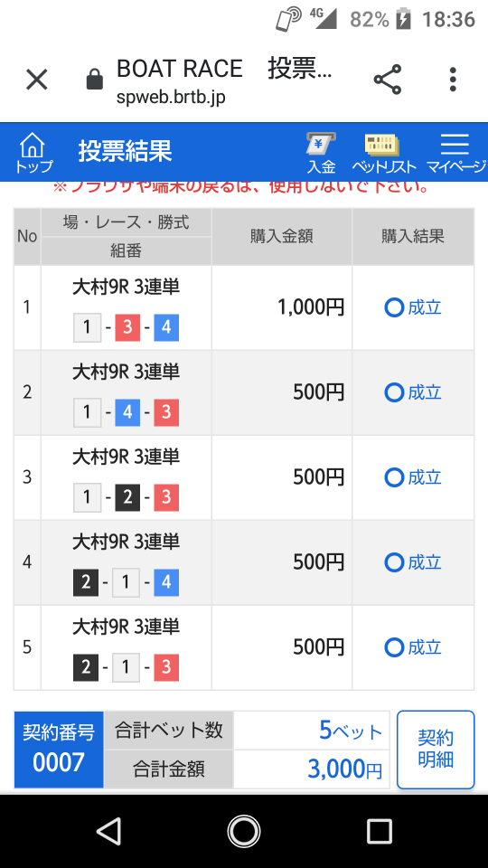
Task: Tap the red 3 boat badge in row 3
Action: [x=166, y=498]
